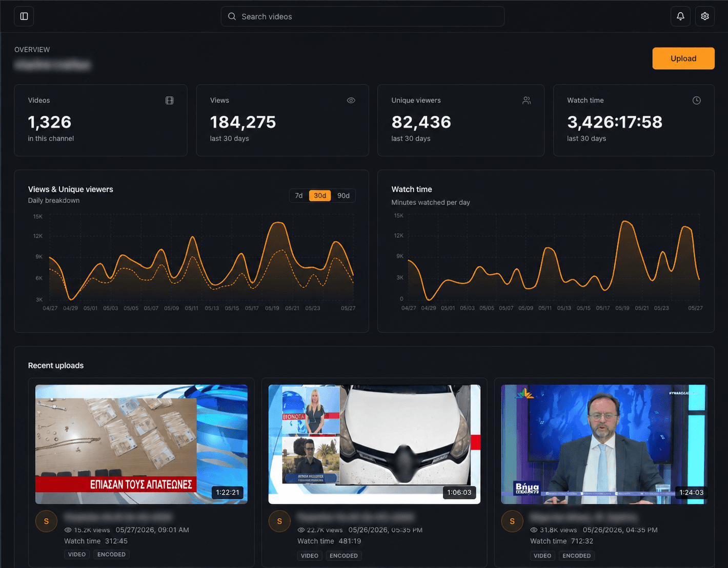Click the avatar of the 31.8K views video
Screen dimensions: 728x568
point(512,521)
